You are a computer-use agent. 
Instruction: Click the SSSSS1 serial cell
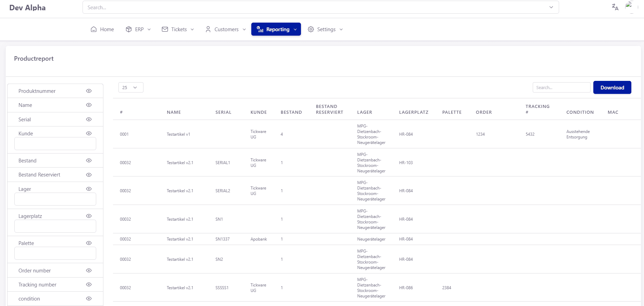(222, 287)
